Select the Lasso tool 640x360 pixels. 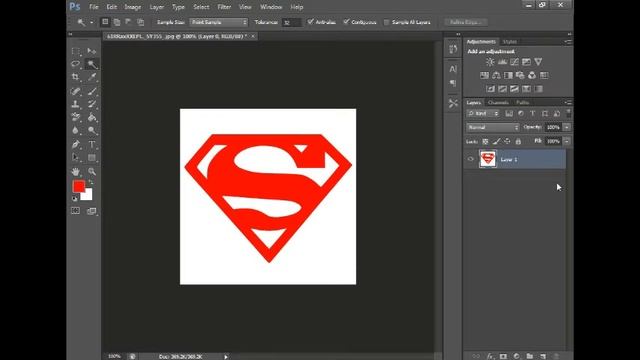(76, 64)
